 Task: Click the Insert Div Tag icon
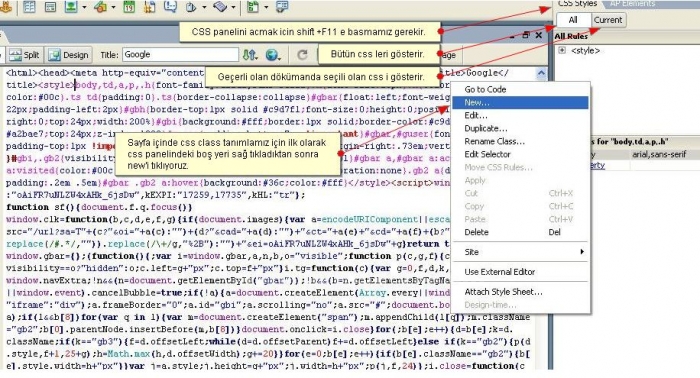[x=50, y=6]
